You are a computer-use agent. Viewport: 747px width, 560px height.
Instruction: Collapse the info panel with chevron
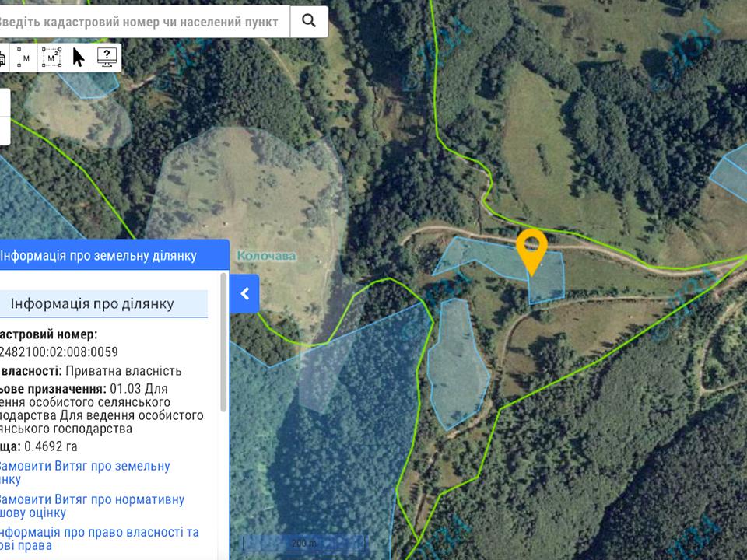coord(244,293)
